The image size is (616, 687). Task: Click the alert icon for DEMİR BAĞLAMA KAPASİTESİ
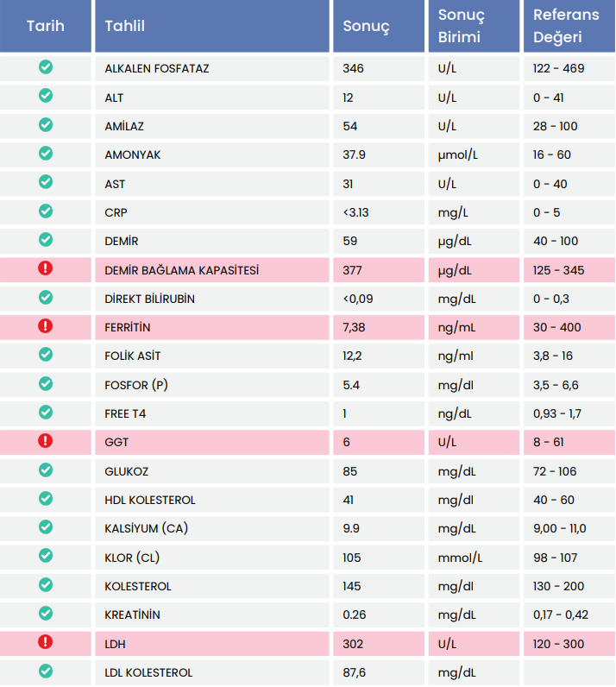tap(46, 268)
